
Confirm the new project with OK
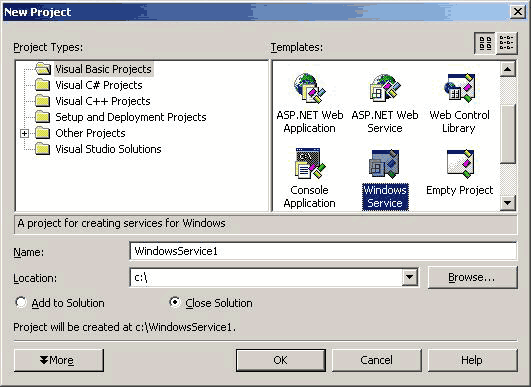tap(281, 360)
